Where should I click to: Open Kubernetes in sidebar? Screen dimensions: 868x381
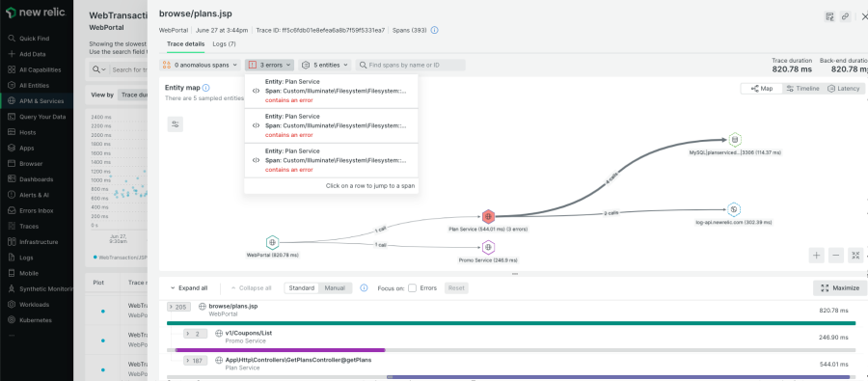pyautogui.click(x=36, y=320)
